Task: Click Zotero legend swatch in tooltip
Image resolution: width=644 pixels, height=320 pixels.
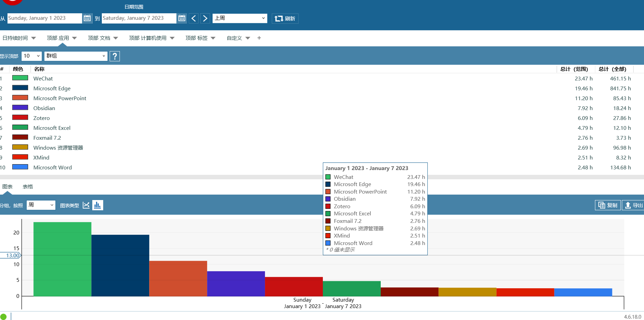Action: (328, 206)
